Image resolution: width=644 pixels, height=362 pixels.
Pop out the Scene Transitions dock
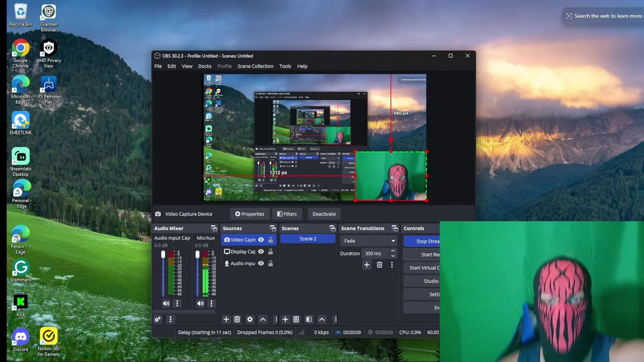pyautogui.click(x=394, y=228)
